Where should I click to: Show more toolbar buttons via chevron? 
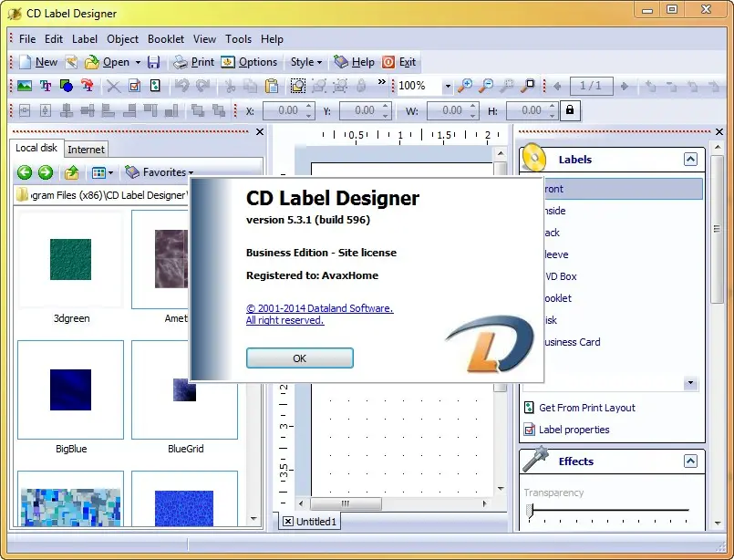[382, 81]
